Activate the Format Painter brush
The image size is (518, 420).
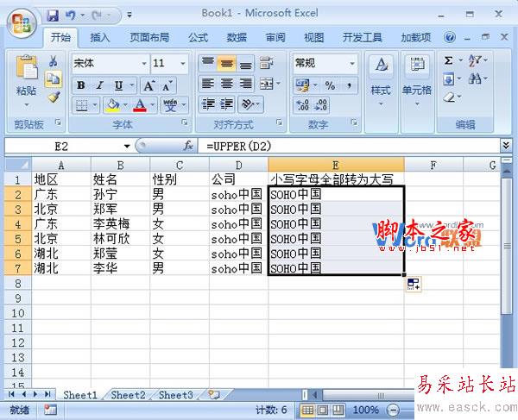(x=54, y=97)
